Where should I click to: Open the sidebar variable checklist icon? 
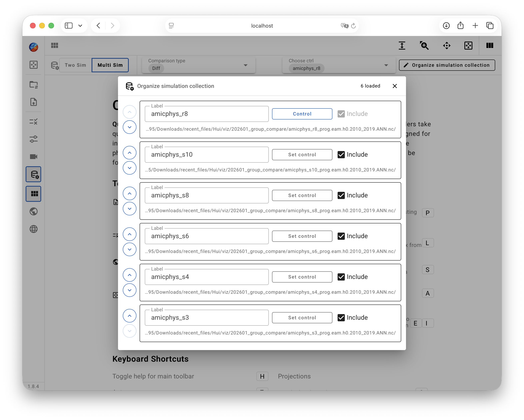click(34, 121)
